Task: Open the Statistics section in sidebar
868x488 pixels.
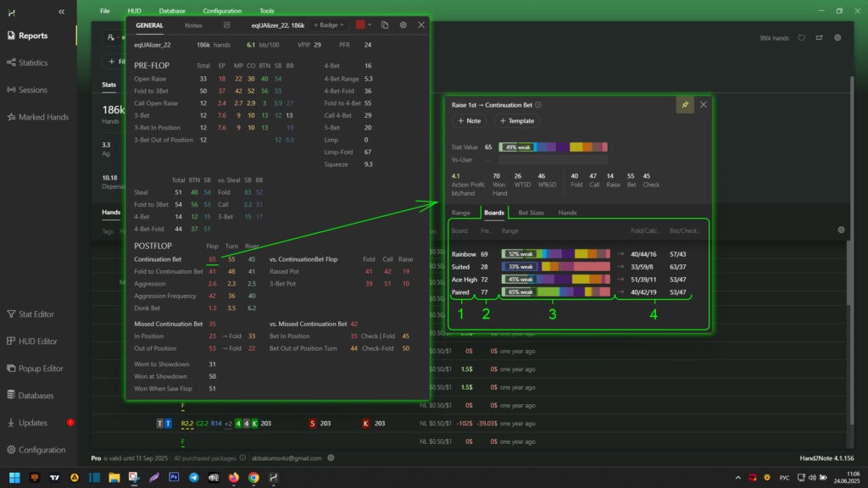Action: pos(33,63)
